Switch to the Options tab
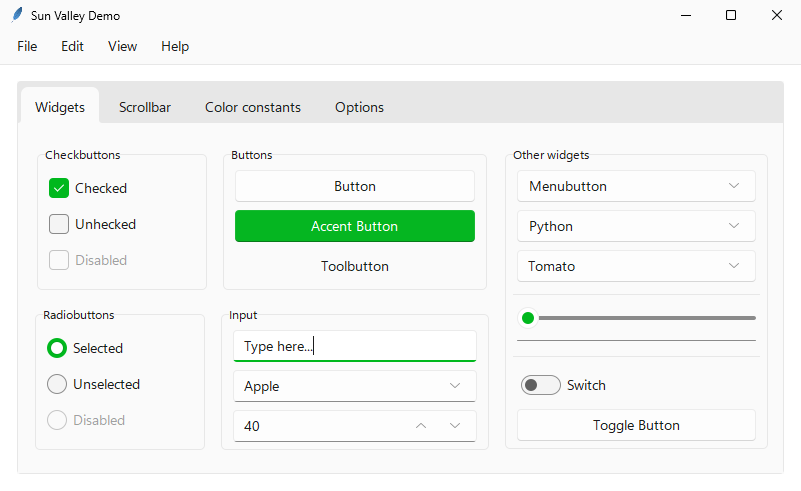This screenshot has width=801, height=491. coord(359,107)
